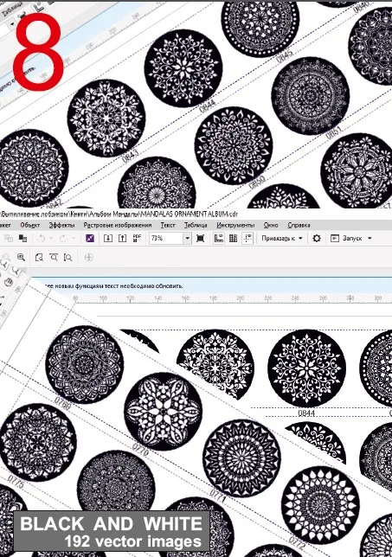The image size is (392, 557).
Task: Click the zoom to all objects icon
Action: [x=54, y=257]
